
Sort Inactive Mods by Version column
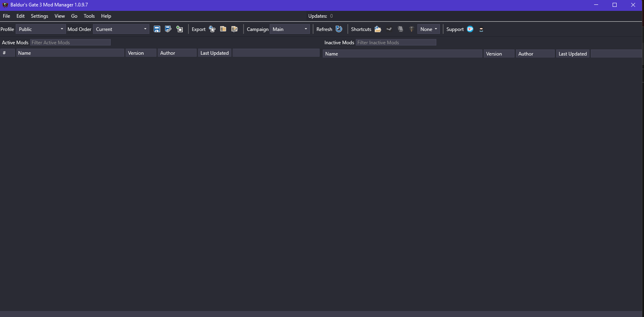[x=499, y=54]
